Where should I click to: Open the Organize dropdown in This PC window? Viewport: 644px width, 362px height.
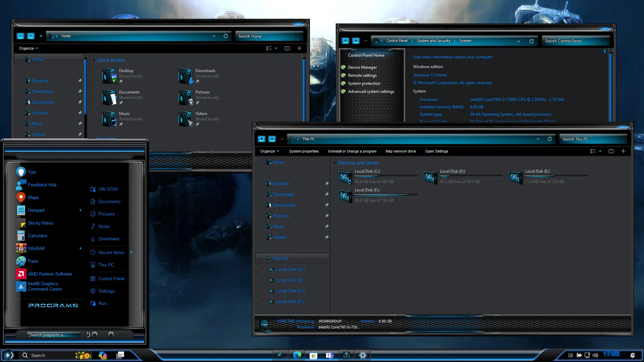[x=269, y=151]
